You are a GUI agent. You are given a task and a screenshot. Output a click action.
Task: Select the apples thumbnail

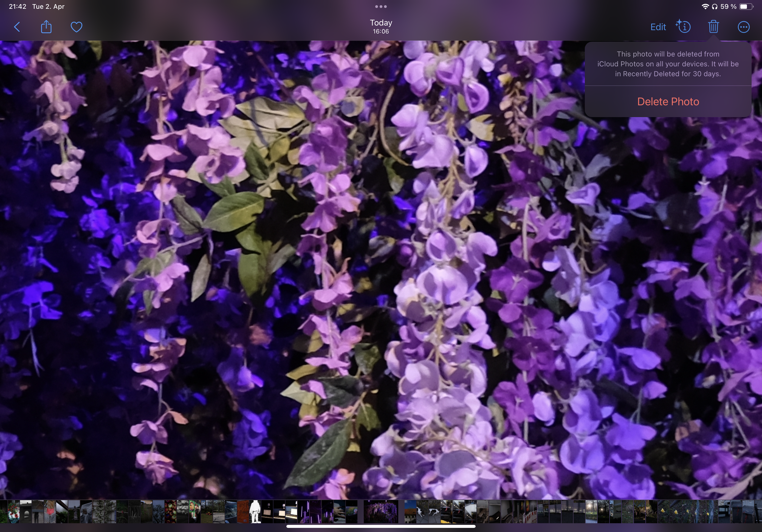click(x=170, y=512)
